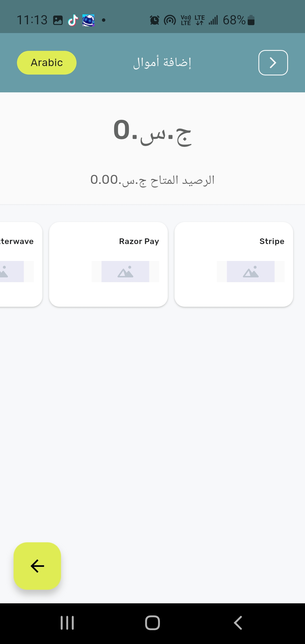Tap the large amount entry field
The width and height of the screenshot is (305, 644).
click(x=152, y=131)
